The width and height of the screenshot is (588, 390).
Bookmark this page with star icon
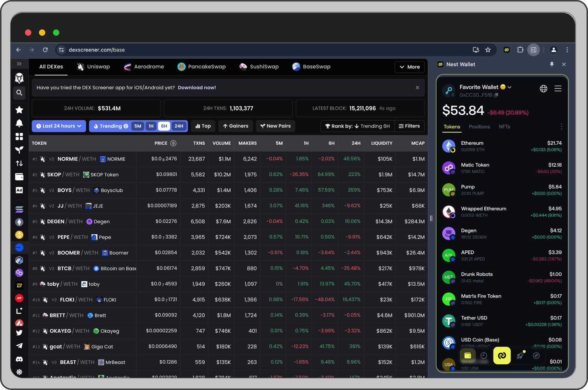point(488,50)
